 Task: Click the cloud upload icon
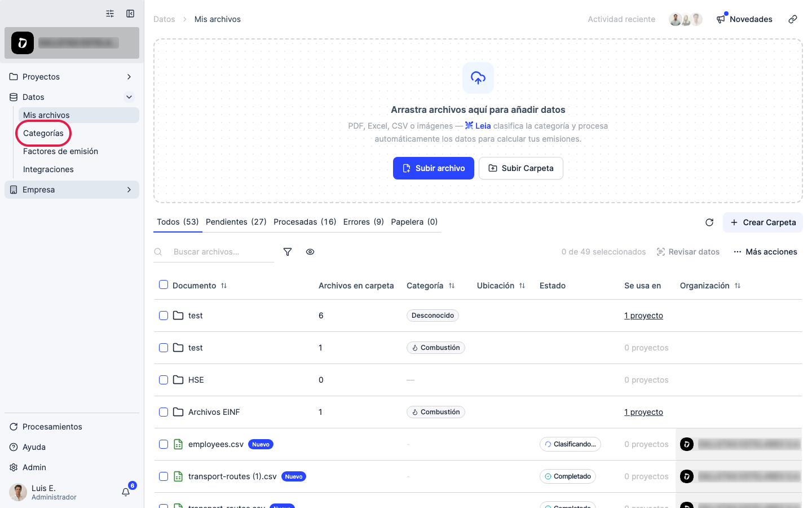tap(478, 78)
